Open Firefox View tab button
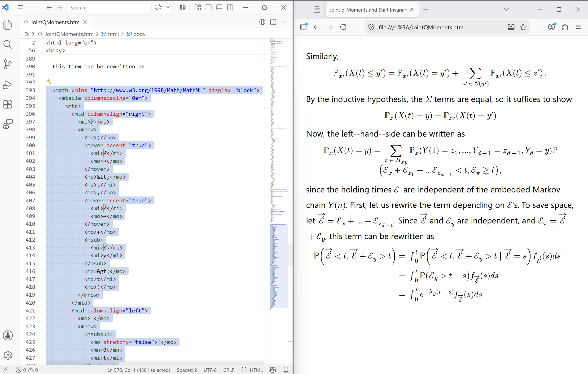Image resolution: width=588 pixels, height=374 pixels. [x=317, y=10]
